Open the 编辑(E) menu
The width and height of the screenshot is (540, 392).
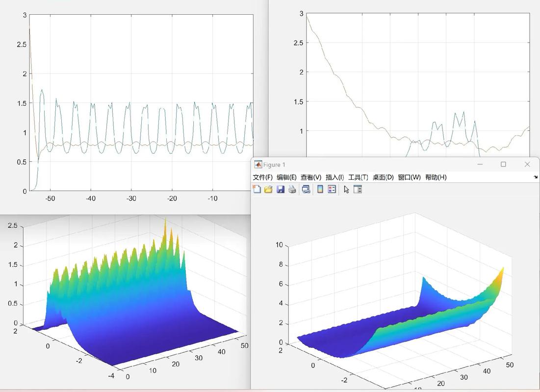pyautogui.click(x=286, y=177)
